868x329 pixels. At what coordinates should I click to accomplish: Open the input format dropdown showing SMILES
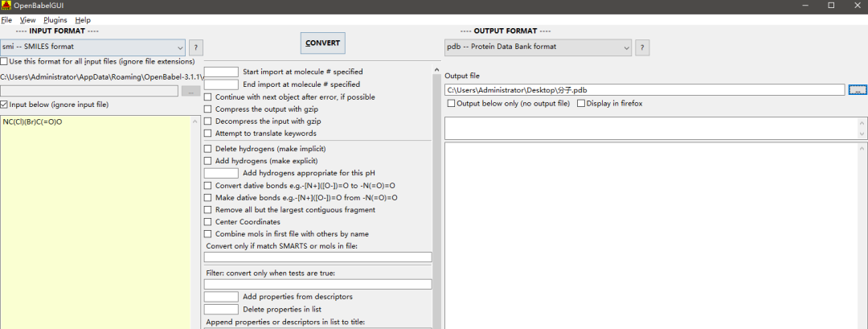click(93, 47)
